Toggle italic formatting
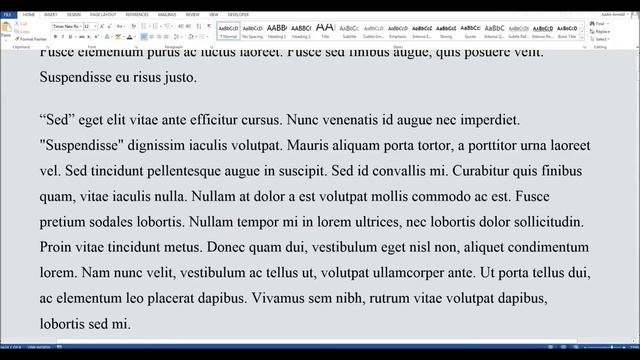This screenshot has height=360, width=640. click(x=63, y=37)
